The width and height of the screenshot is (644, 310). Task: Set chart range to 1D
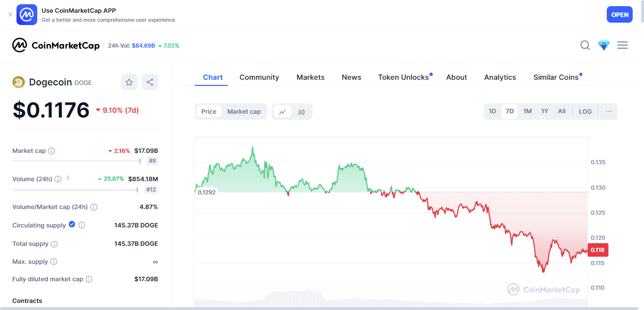click(492, 111)
